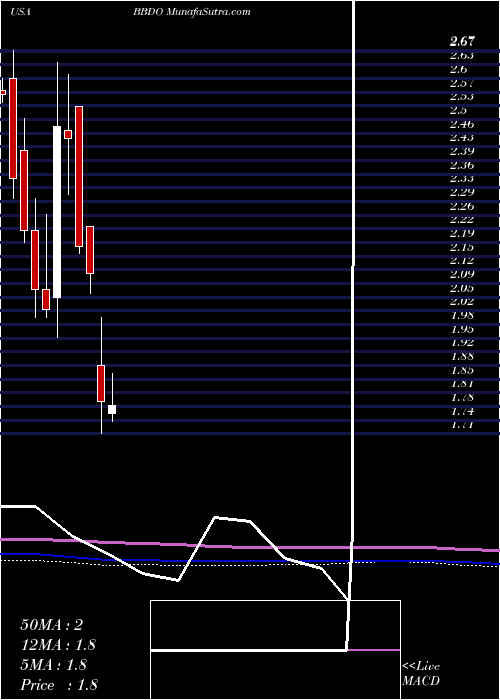Click the tall white bullish candlestick

pyautogui.click(x=57, y=212)
